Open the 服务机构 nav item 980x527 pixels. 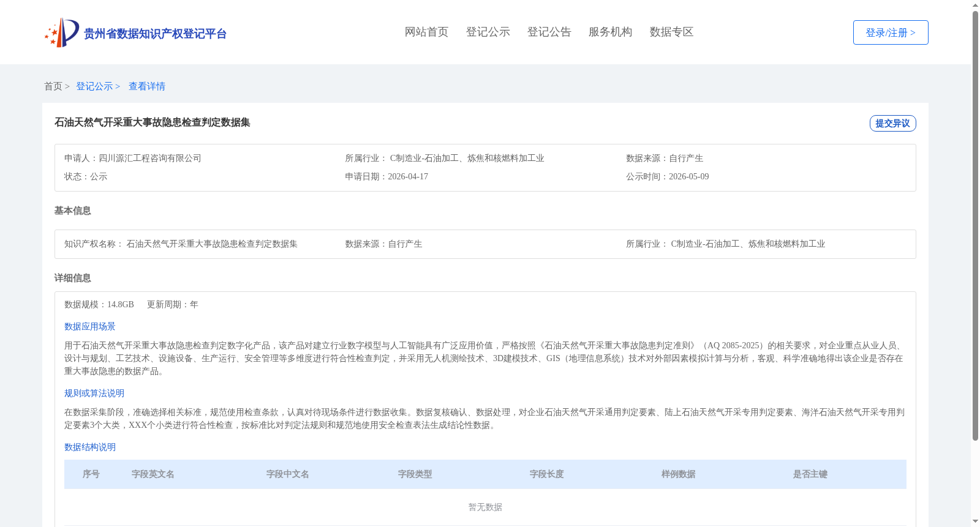pyautogui.click(x=610, y=32)
